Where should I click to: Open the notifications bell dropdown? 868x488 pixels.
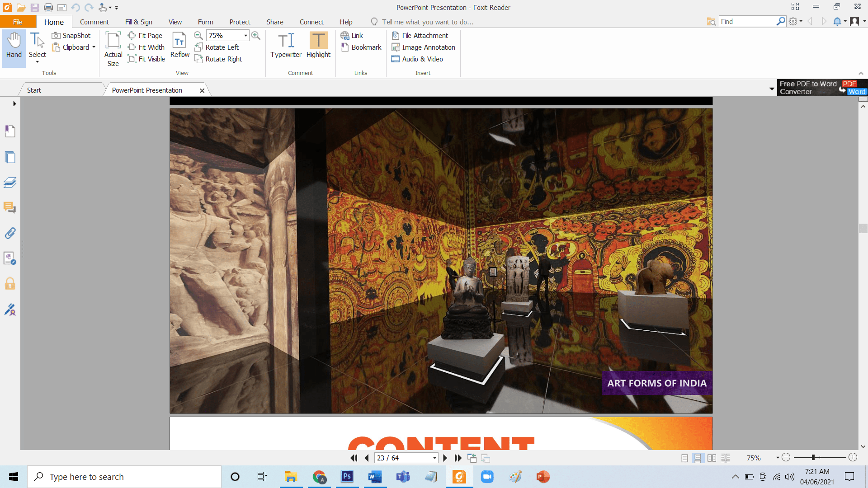point(840,21)
